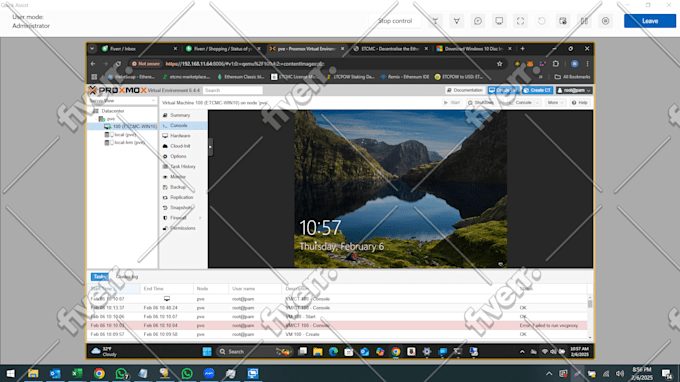Click the select monitor icon in Quick Assist
680x382 pixels.
pyautogui.click(x=499, y=21)
